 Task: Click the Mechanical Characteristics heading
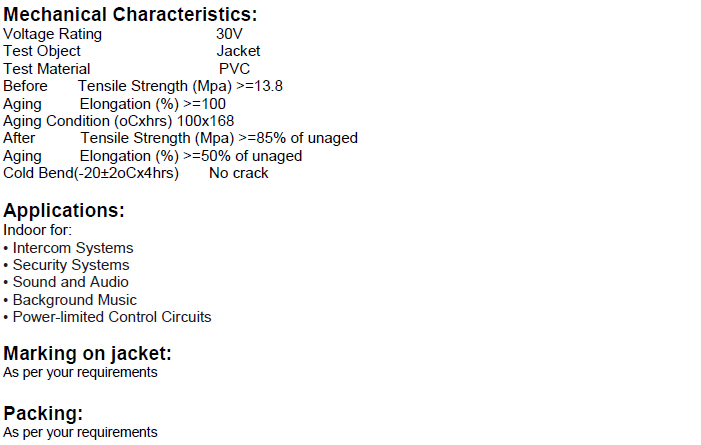(x=130, y=14)
